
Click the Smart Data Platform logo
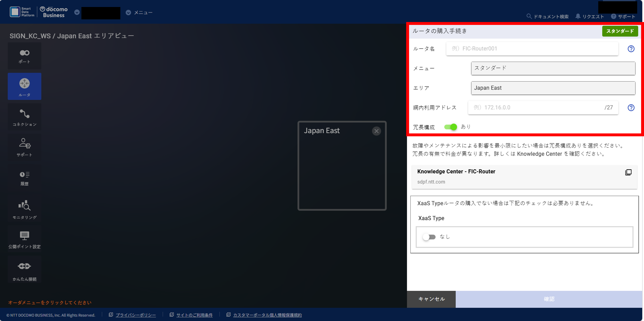point(22,12)
